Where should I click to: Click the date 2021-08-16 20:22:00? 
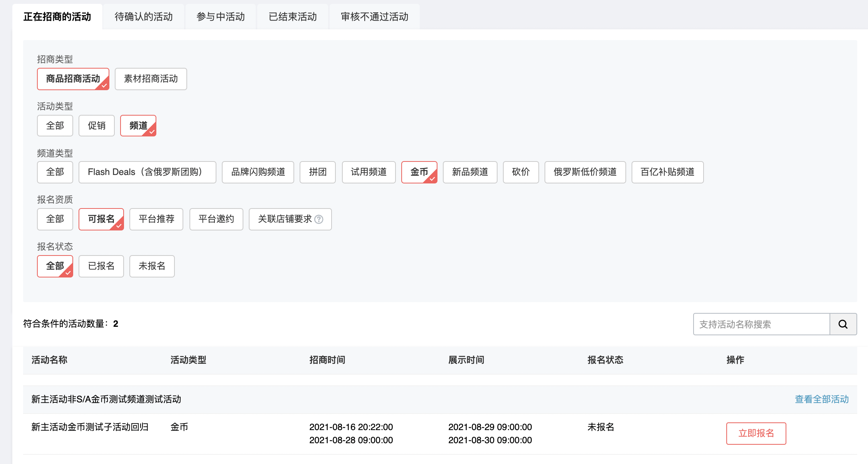pyautogui.click(x=351, y=427)
